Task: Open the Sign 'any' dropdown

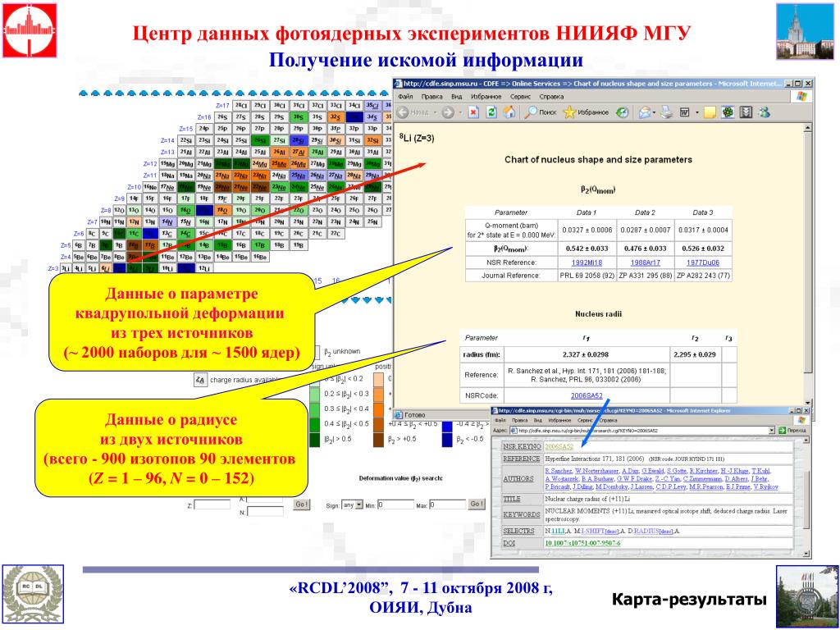Action: click(352, 504)
